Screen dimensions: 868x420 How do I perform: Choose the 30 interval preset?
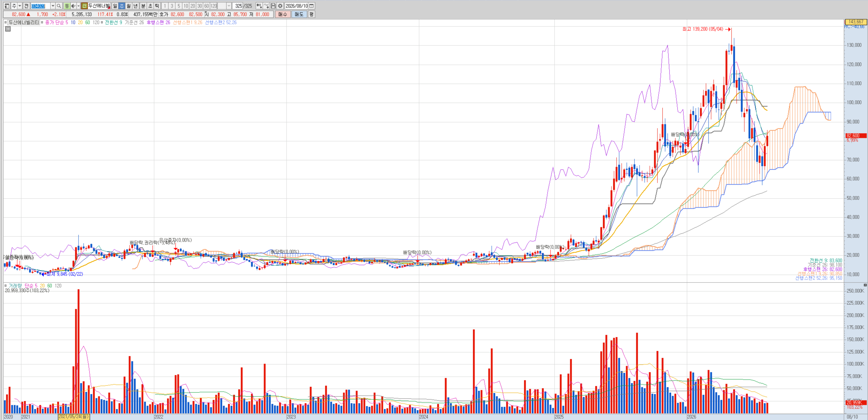[200, 6]
